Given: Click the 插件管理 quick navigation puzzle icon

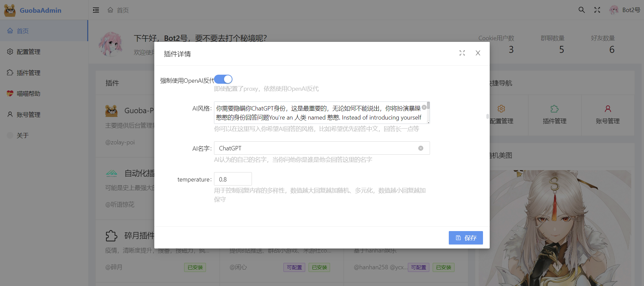Looking at the screenshot, I should [x=554, y=109].
